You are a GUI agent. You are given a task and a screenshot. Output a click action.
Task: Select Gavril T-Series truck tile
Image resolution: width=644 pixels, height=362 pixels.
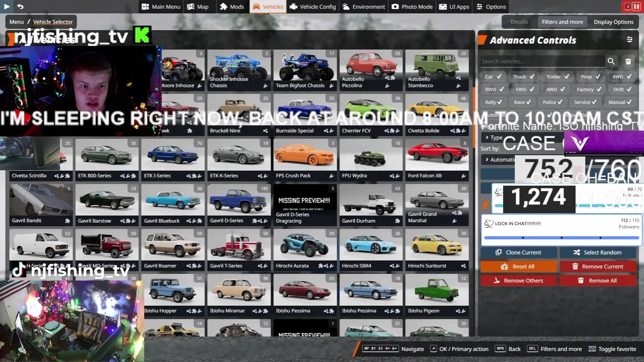[238, 250]
